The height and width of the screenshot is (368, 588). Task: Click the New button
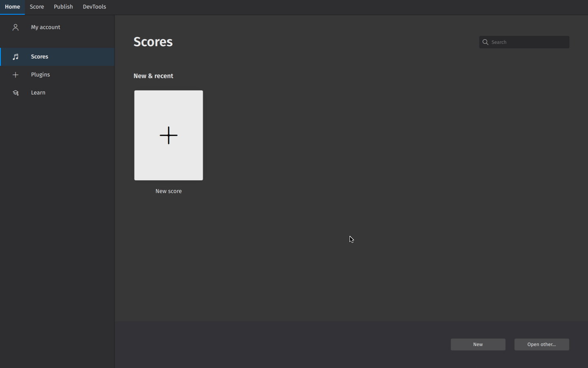[478, 344]
